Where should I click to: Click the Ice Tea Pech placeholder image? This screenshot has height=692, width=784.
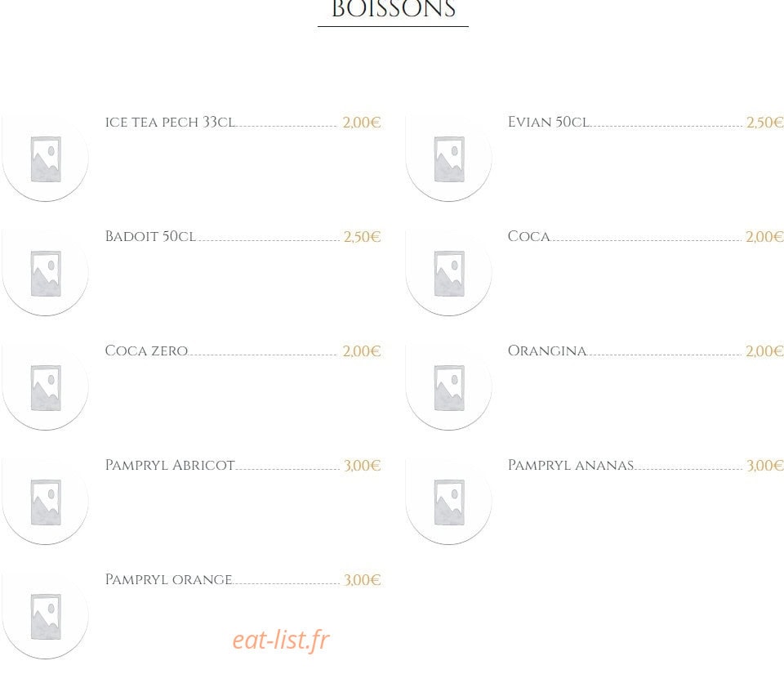click(46, 158)
